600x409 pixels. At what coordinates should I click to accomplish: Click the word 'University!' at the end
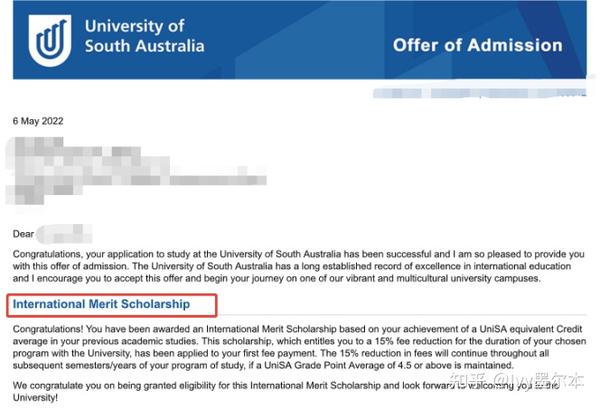35,398
